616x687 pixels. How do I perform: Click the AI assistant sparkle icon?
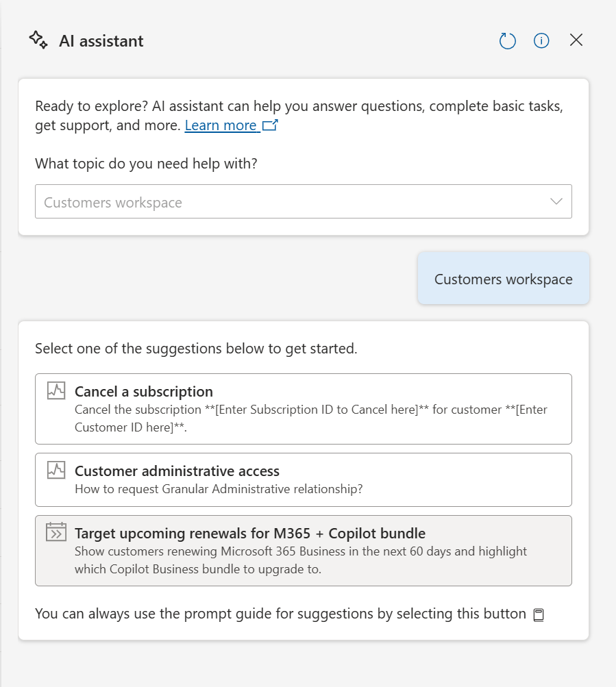[38, 40]
